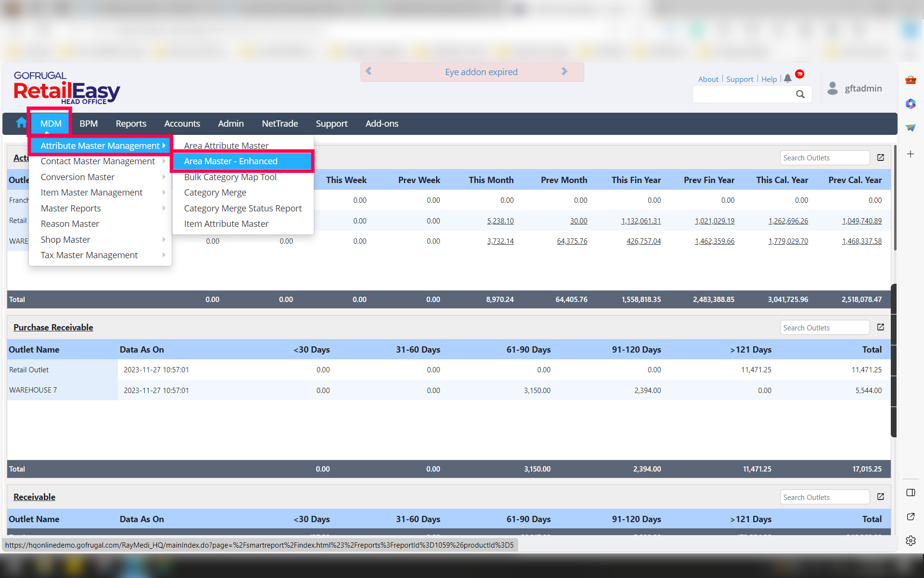Open the Purchase Receivable report link
Image resolution: width=924 pixels, height=578 pixels.
tap(53, 328)
